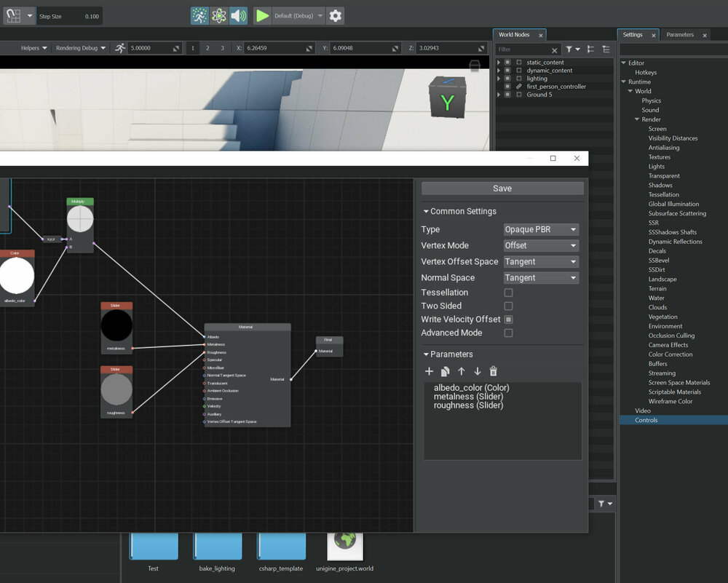Open the Vertex Mode dropdown
This screenshot has width=728, height=583.
coord(541,245)
